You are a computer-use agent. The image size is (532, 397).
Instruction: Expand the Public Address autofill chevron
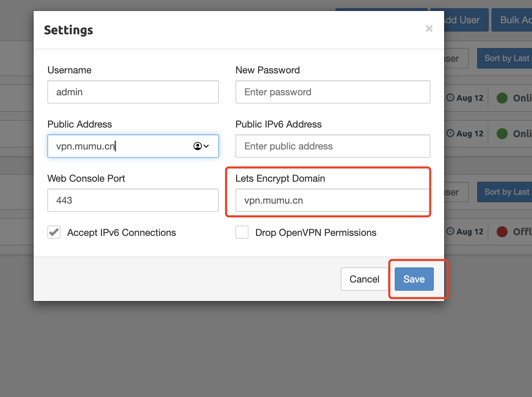[x=206, y=146]
